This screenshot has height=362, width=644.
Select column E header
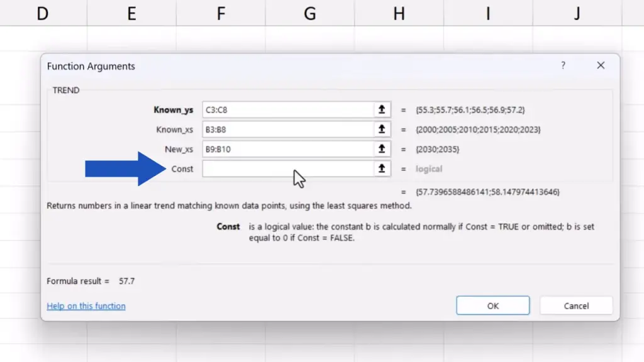point(131,13)
